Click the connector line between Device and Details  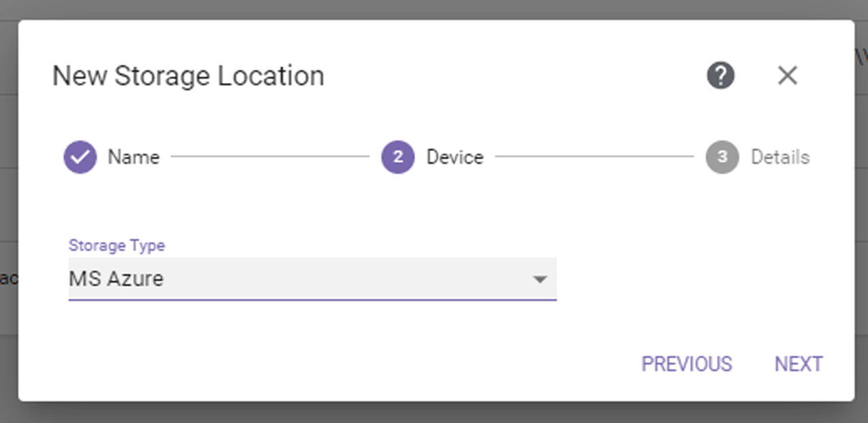point(594,157)
